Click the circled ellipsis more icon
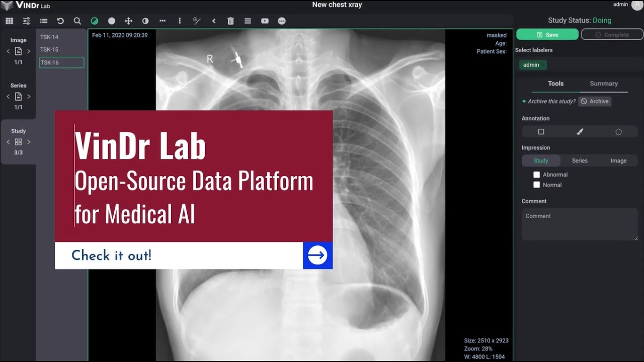The width and height of the screenshot is (644, 362). click(x=282, y=21)
